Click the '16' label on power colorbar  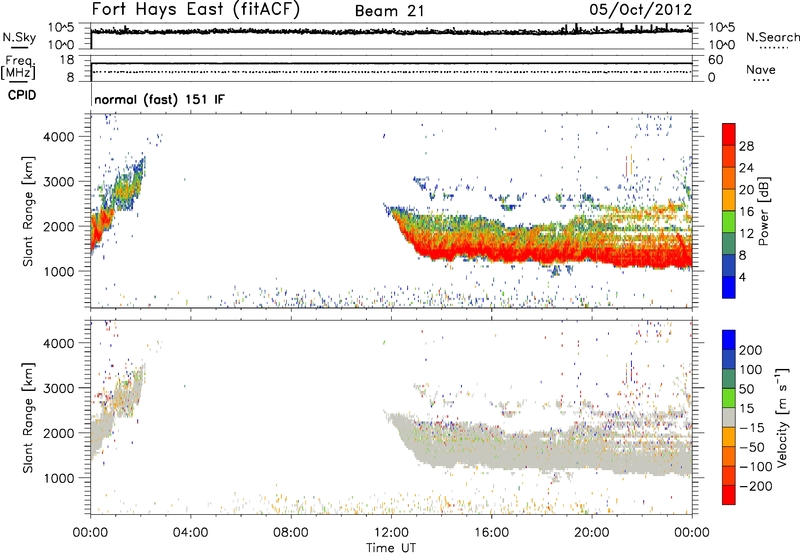pos(746,212)
